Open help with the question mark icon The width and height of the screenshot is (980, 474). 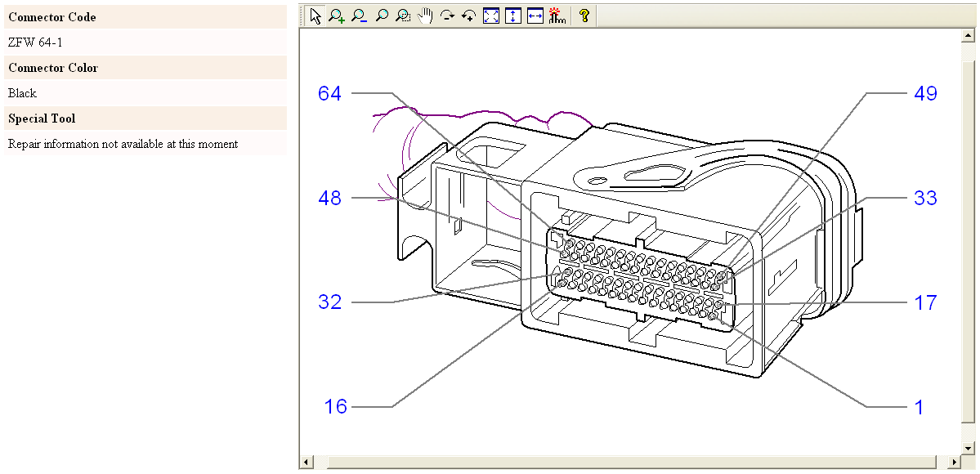click(x=584, y=16)
